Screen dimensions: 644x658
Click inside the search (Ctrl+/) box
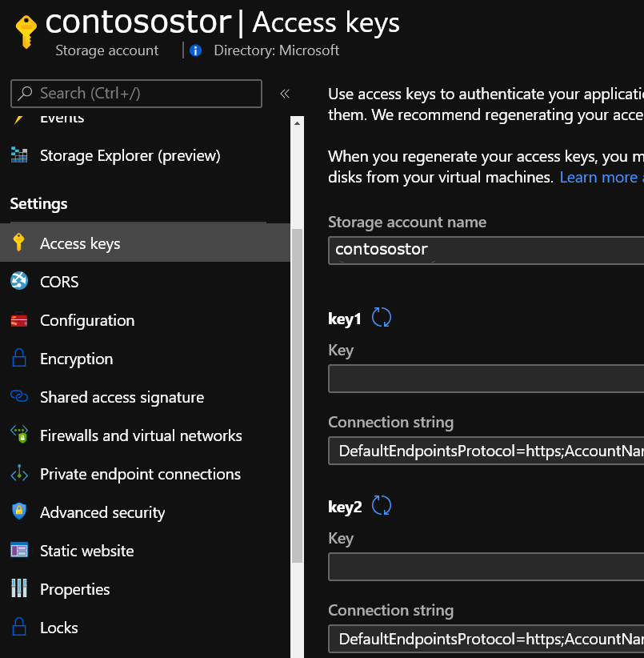pyautogui.click(x=136, y=94)
